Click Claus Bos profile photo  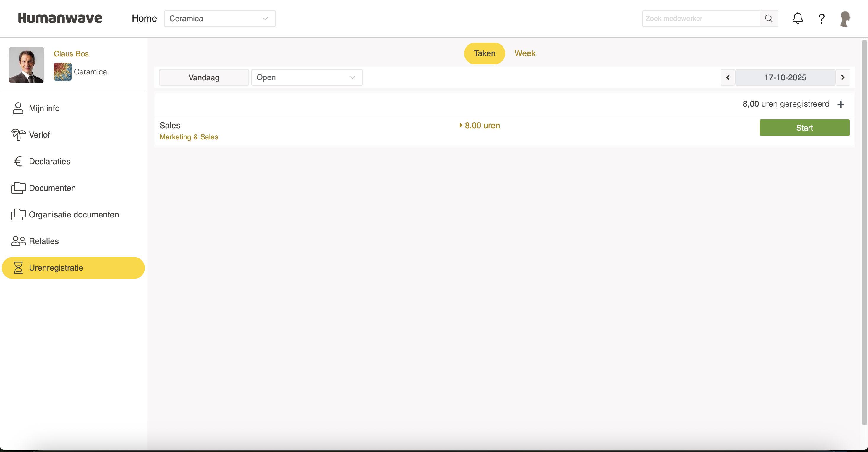pyautogui.click(x=26, y=65)
